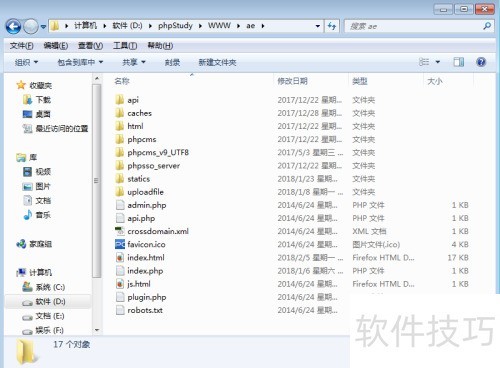Change view with the view mode icon
Screen dimensions: 500x368
(x=424, y=62)
